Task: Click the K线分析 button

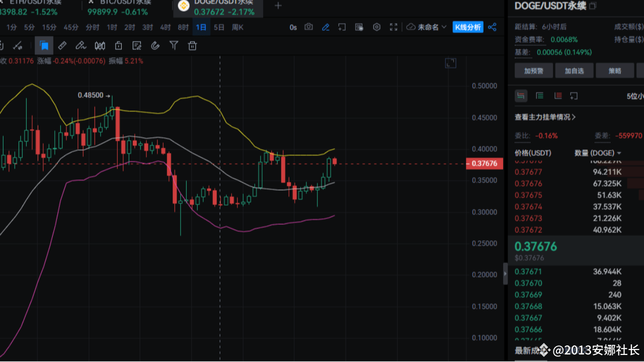Action: [468, 27]
